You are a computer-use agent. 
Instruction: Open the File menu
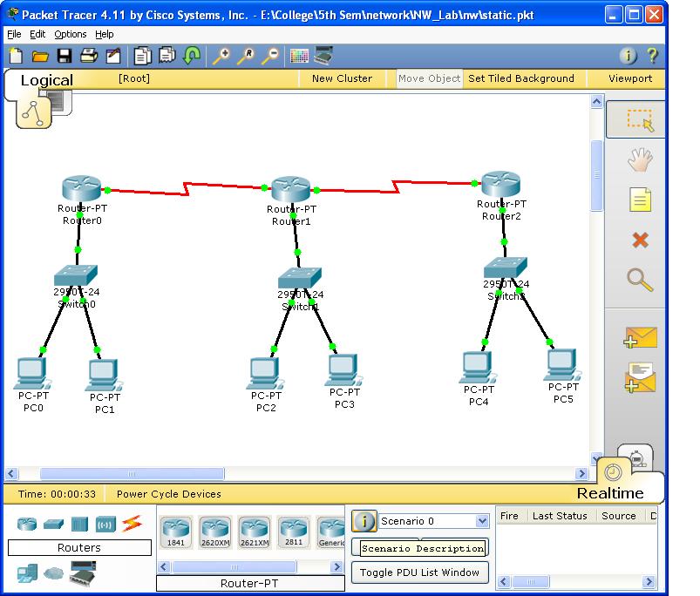(14, 34)
